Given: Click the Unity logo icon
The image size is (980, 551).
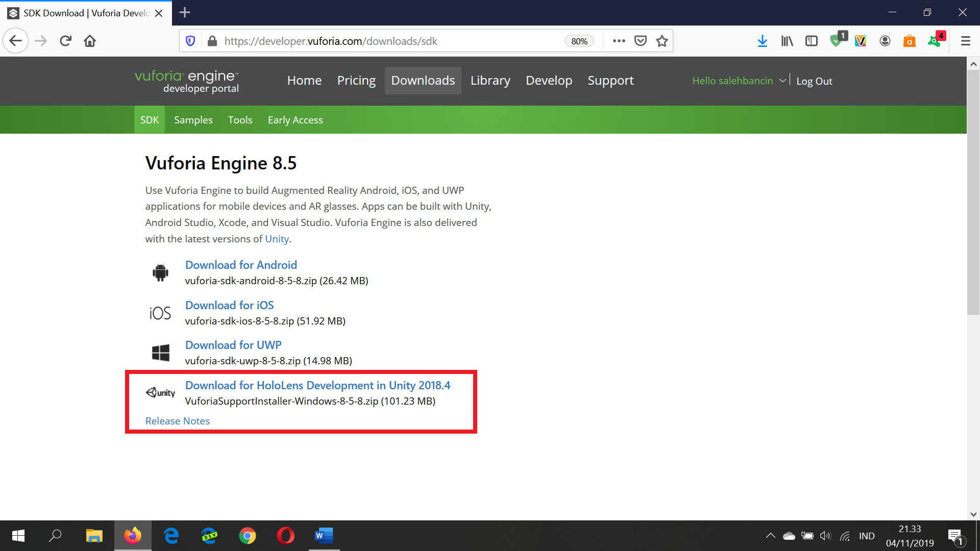Looking at the screenshot, I should click(160, 392).
